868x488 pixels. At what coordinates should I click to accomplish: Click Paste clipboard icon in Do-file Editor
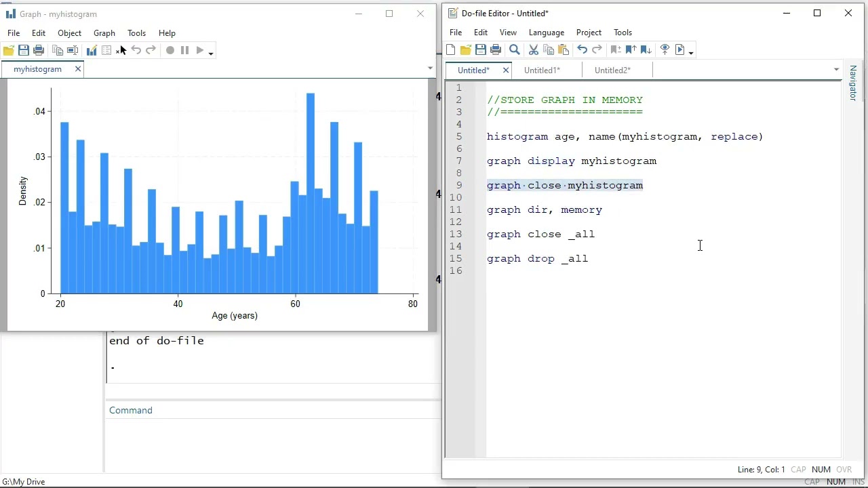tap(564, 49)
